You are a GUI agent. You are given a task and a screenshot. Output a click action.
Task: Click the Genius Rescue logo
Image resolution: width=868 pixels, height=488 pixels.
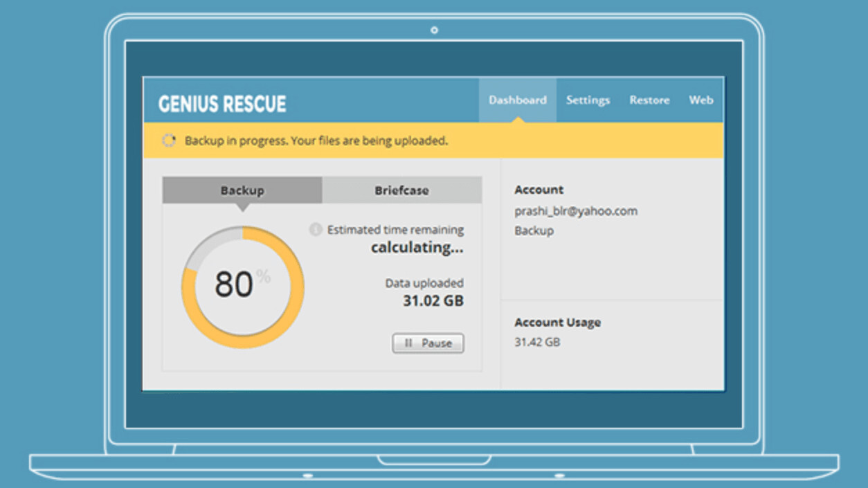click(x=222, y=104)
